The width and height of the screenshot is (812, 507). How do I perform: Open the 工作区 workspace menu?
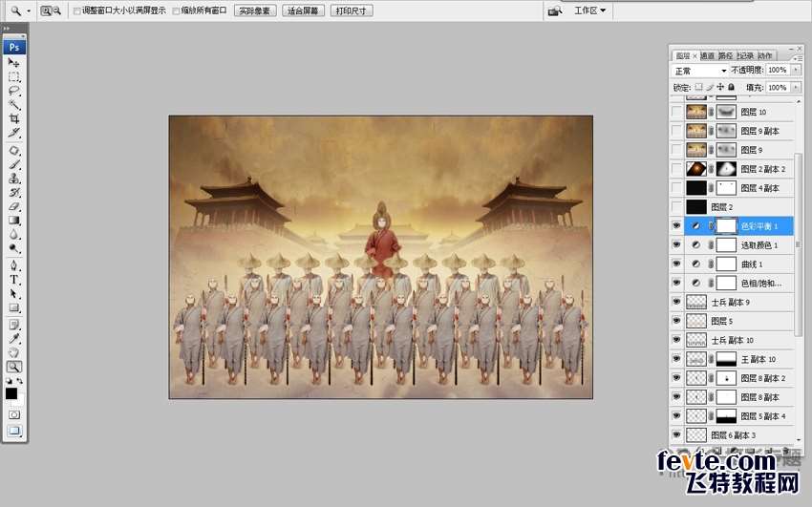[589, 11]
